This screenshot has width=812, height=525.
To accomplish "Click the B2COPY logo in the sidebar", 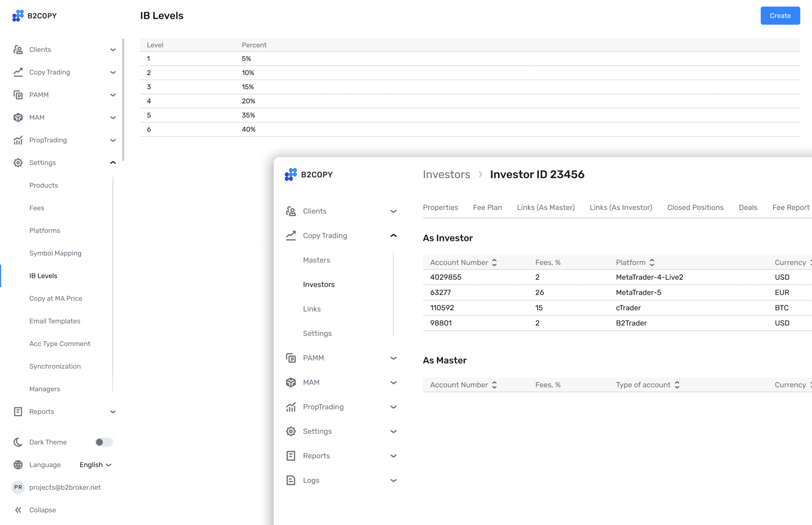I will tap(34, 16).
